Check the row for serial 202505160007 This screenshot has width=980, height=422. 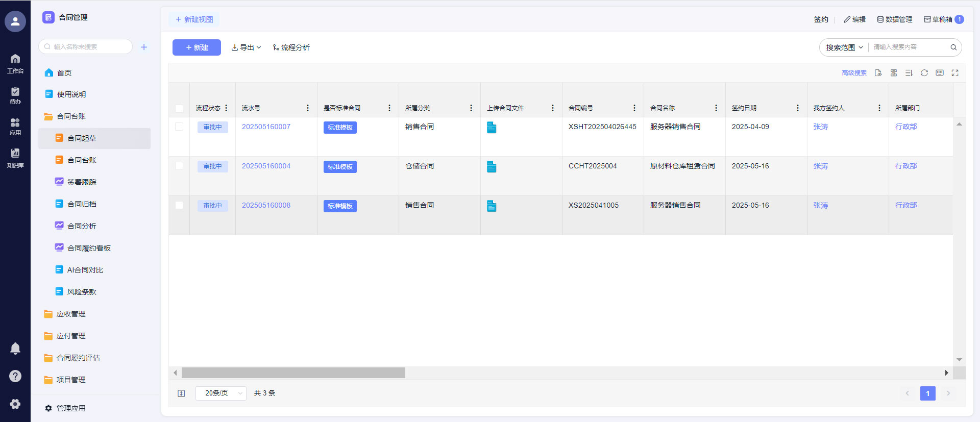[179, 127]
